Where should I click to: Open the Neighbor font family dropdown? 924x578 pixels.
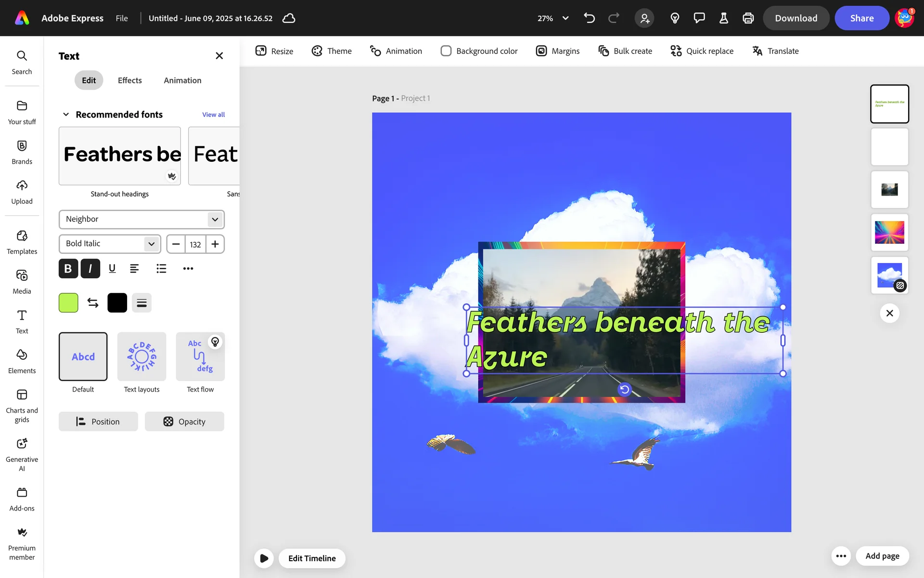coord(141,219)
